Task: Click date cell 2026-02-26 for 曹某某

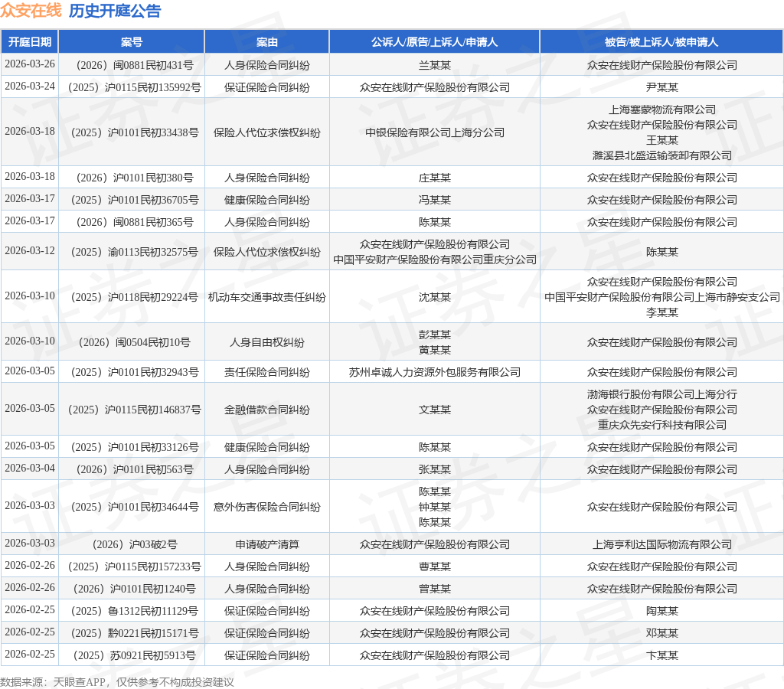Action: click(30, 566)
